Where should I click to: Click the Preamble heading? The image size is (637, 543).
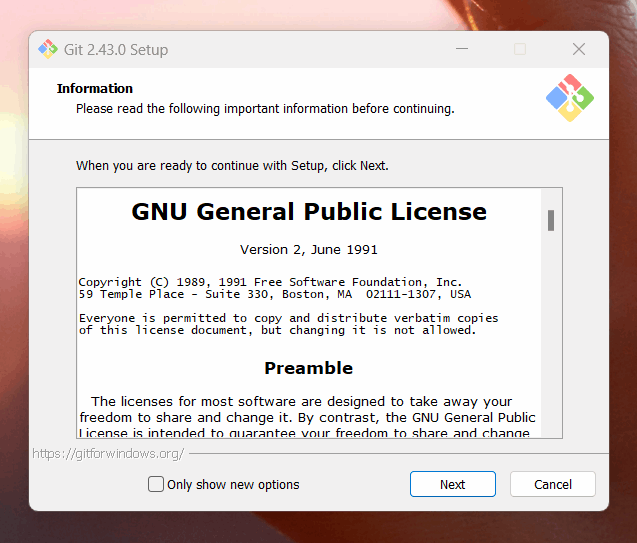coord(309,368)
